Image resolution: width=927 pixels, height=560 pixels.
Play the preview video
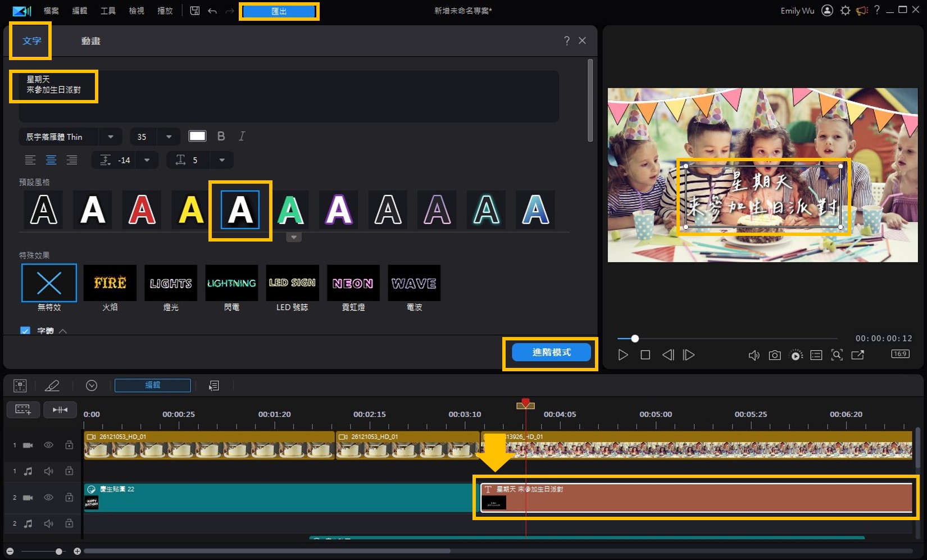tap(622, 355)
